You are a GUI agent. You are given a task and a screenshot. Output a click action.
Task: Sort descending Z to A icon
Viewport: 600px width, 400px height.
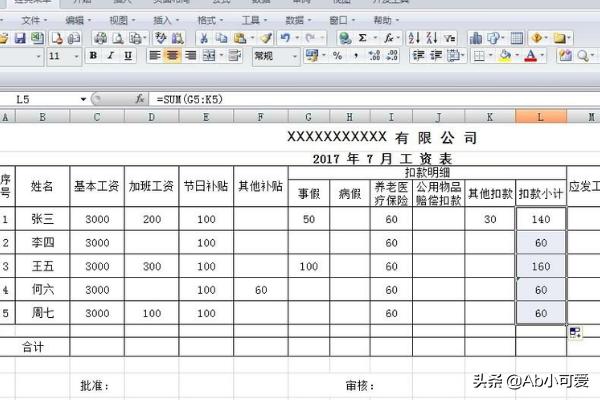pos(432,38)
